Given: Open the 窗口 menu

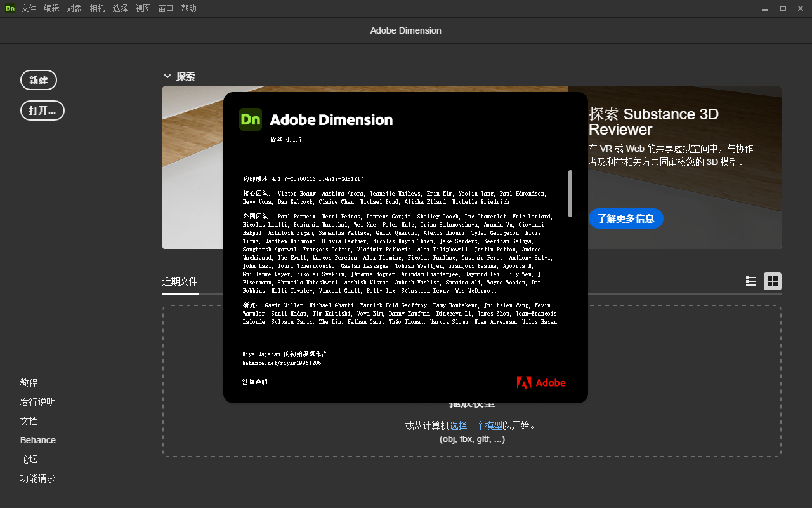Looking at the screenshot, I should (x=166, y=8).
